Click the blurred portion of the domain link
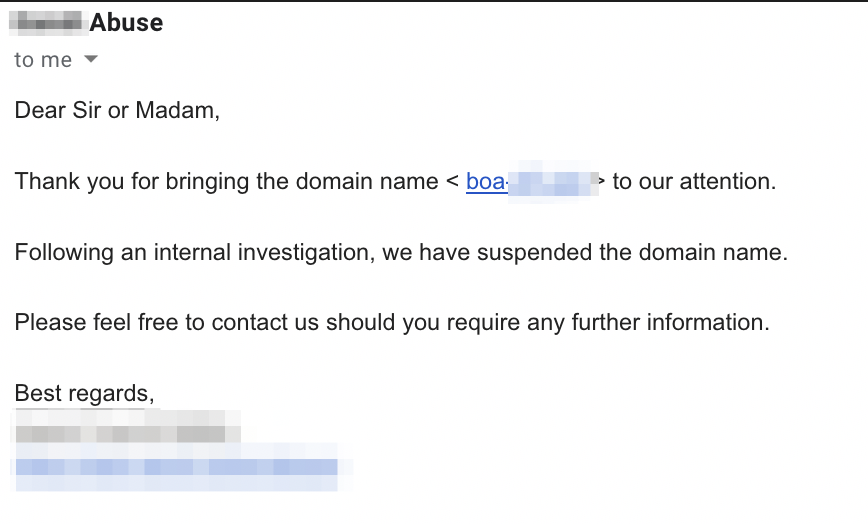Viewport: 868px width, 524px height. click(x=552, y=183)
